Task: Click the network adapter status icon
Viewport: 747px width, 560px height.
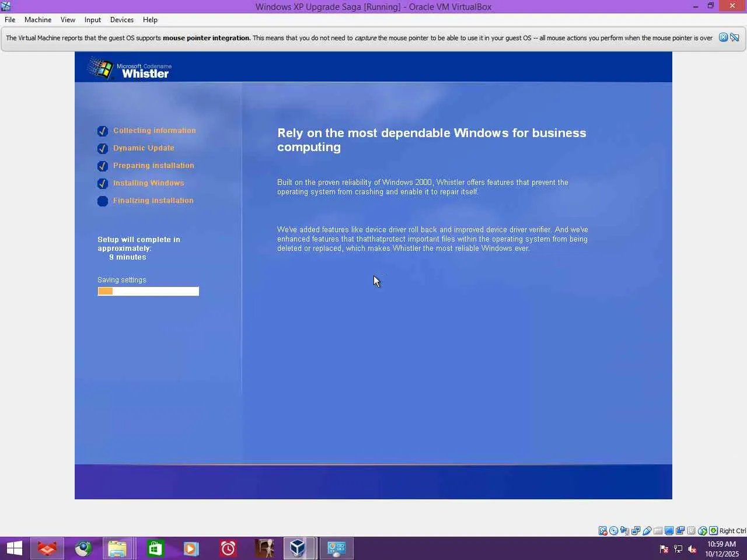Action: [x=636, y=531]
